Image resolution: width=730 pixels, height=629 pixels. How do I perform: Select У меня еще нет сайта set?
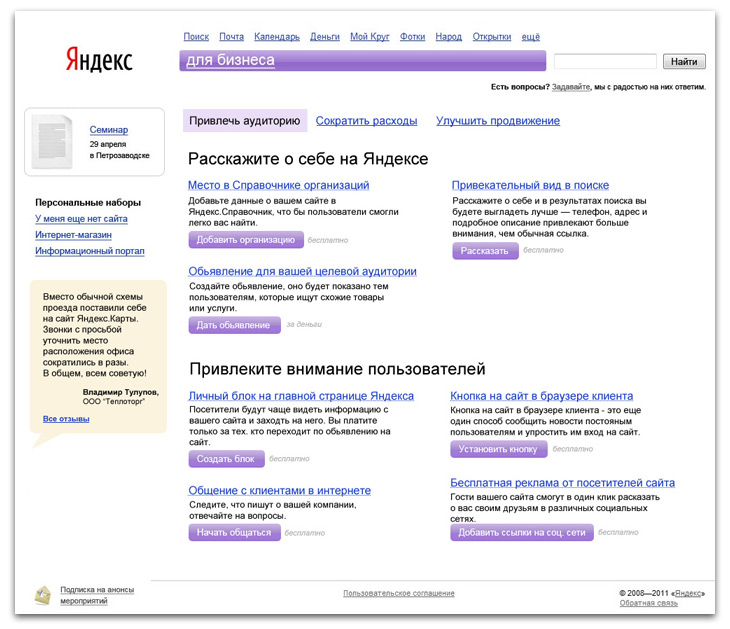point(81,219)
